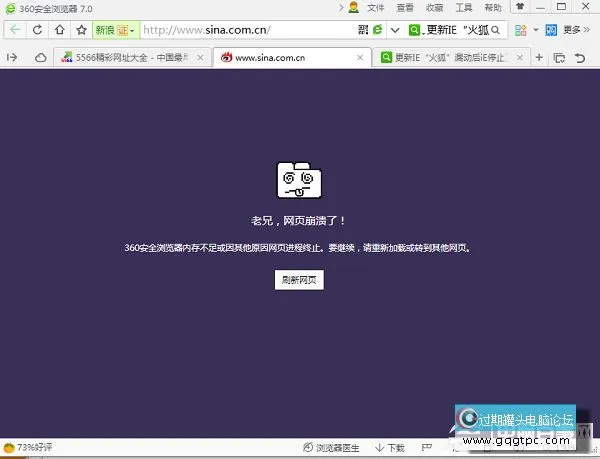Screen dimensions: 600x459
Task: Click the search magnifier icon
Action: click(494, 30)
